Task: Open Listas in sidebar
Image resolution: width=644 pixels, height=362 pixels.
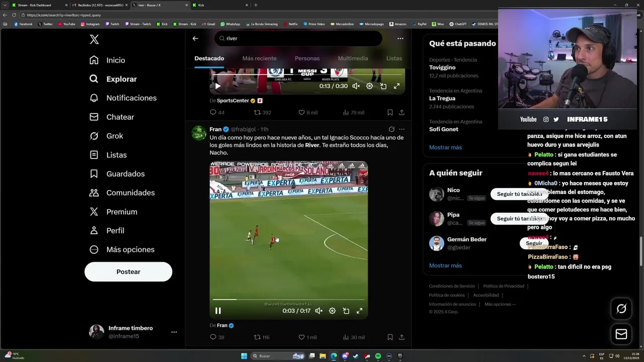Action: (x=108, y=155)
